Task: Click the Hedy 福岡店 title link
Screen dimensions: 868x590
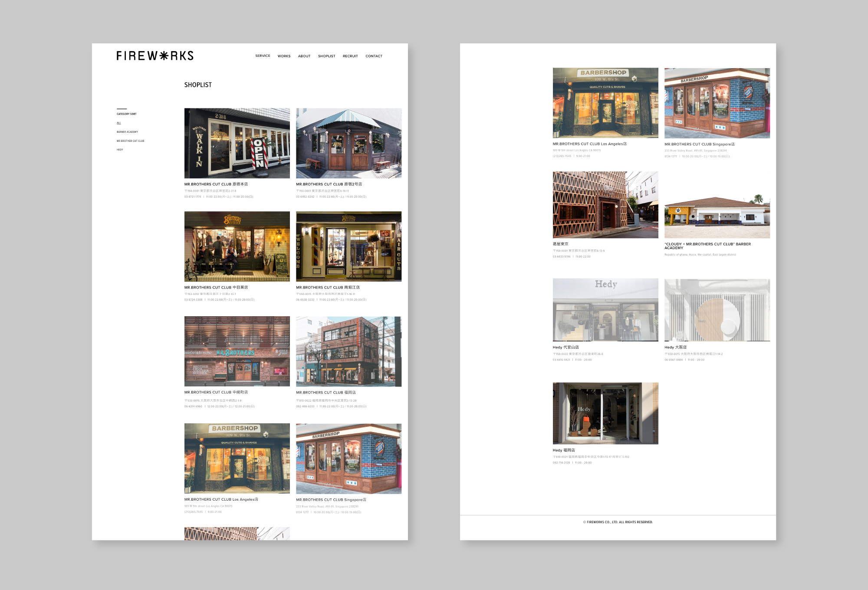Action: (x=564, y=450)
